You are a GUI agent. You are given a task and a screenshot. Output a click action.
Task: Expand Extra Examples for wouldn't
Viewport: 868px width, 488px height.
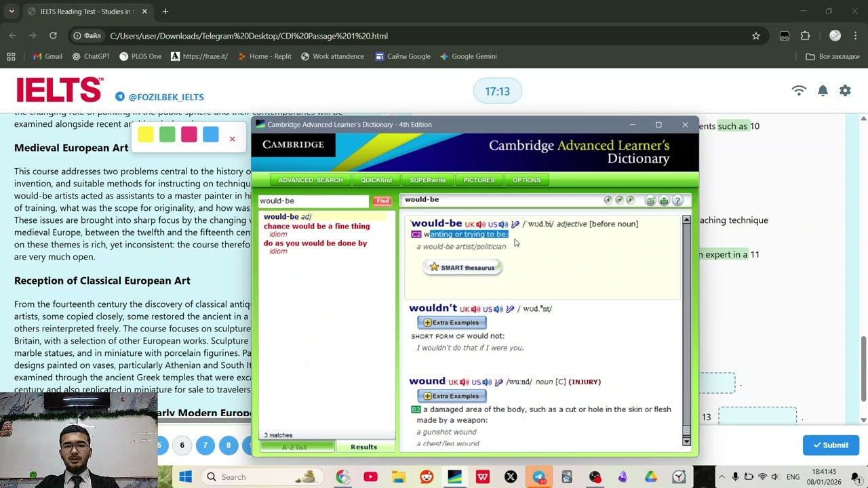[x=452, y=323]
